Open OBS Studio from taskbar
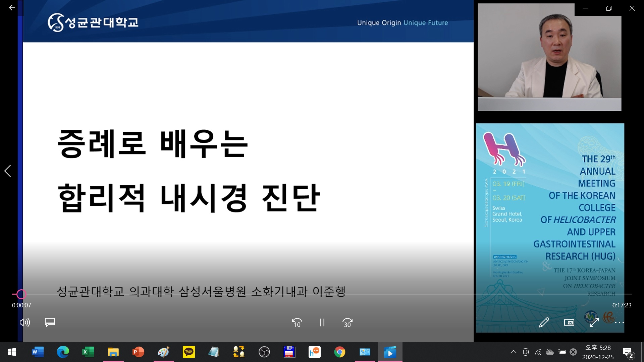 [264, 352]
